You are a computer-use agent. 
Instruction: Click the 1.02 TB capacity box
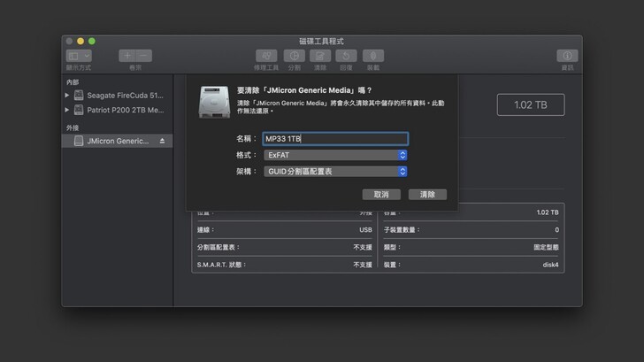pos(530,104)
